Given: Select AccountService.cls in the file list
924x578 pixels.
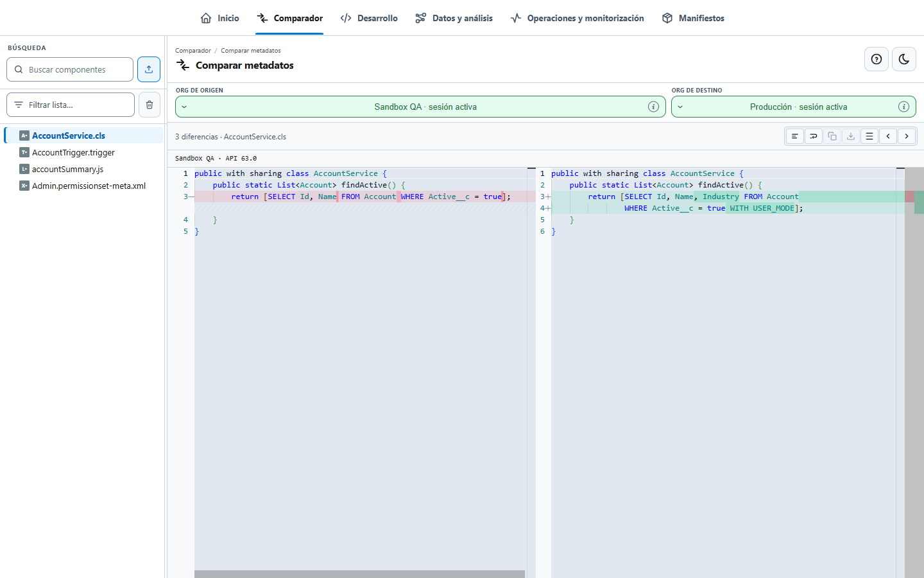Looking at the screenshot, I should tap(84, 136).
